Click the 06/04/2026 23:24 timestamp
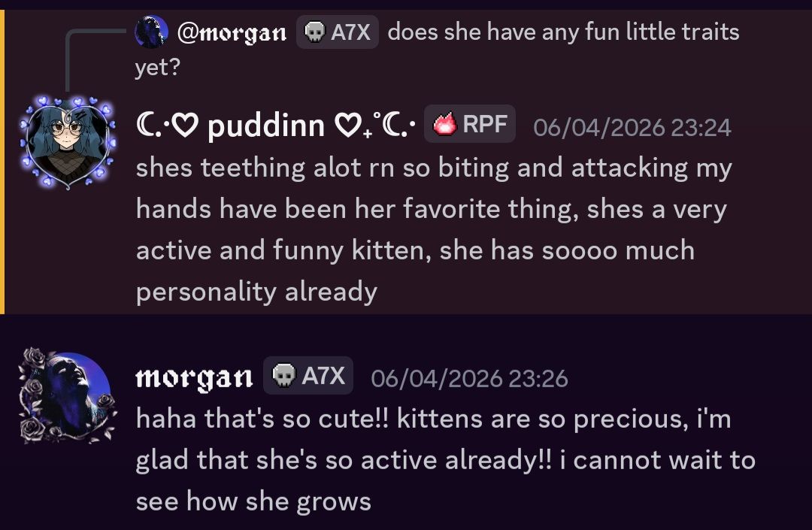 pos(632,127)
